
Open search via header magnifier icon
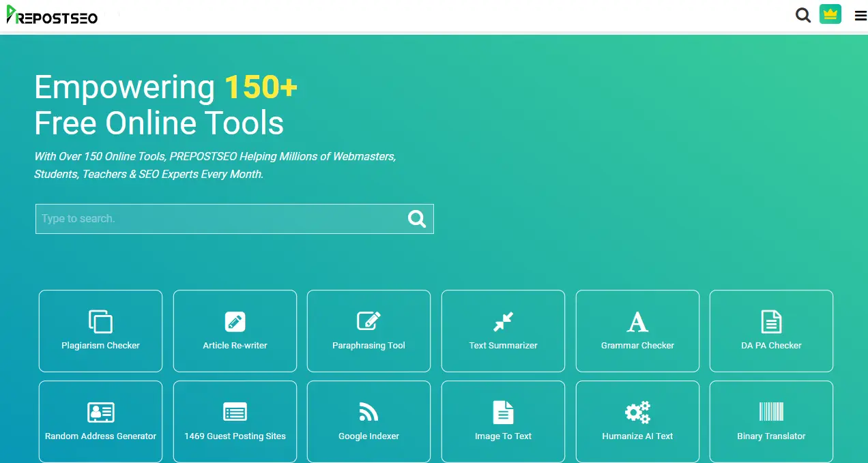point(803,15)
